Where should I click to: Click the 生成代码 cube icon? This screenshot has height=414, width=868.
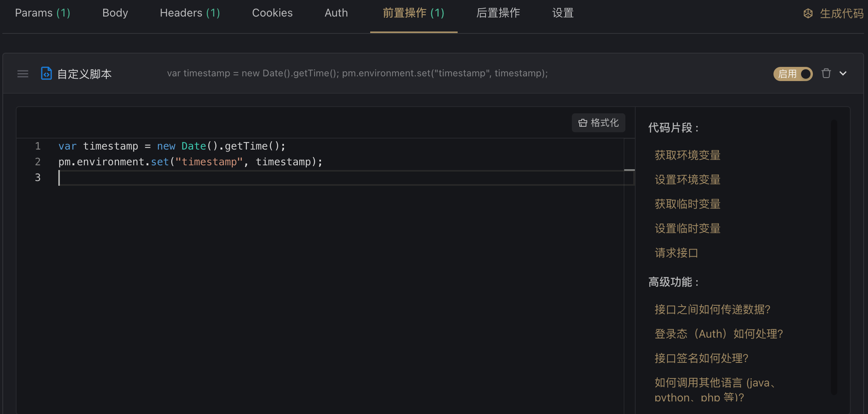[x=808, y=13]
